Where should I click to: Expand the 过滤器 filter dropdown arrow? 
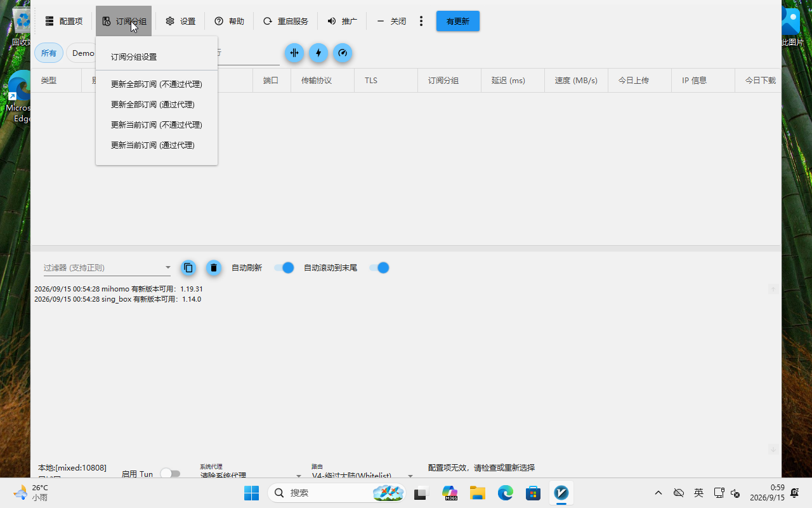(167, 268)
